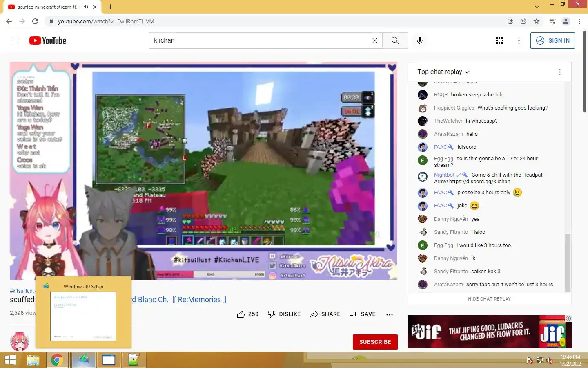The width and height of the screenshot is (588, 368).
Task: Click the DISLIKE button
Action: pyautogui.click(x=284, y=314)
